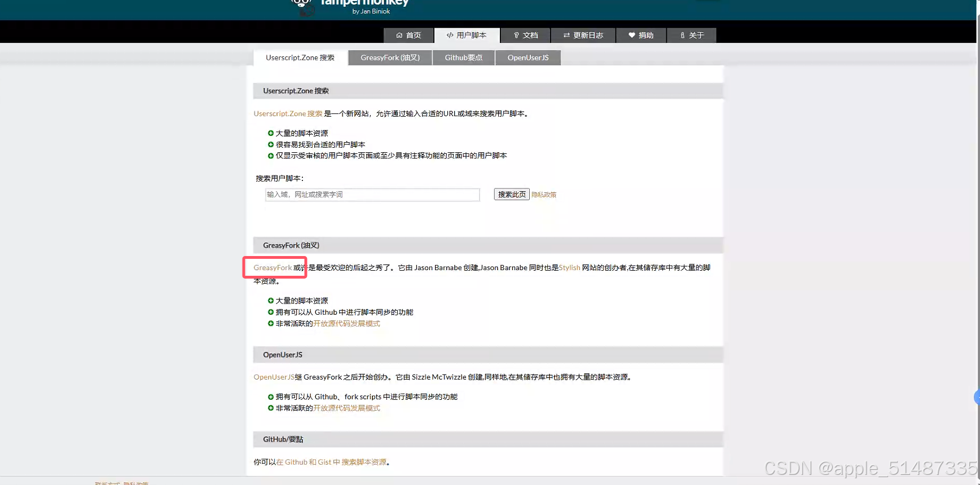Click plus icon beside 很容易找到合适的用户脚本
Screen dimensions: 980x485
point(271,144)
